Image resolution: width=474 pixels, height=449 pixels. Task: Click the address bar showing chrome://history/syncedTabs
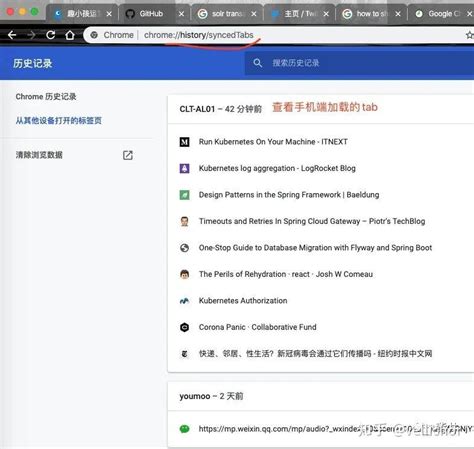pos(199,35)
